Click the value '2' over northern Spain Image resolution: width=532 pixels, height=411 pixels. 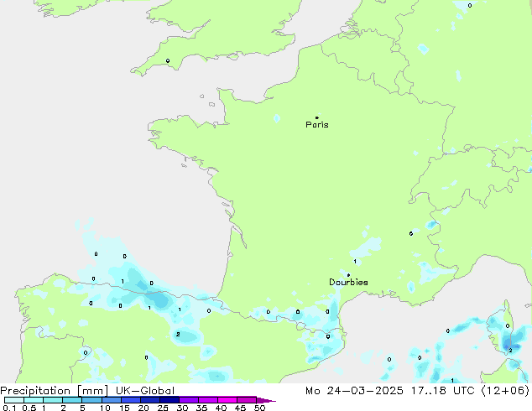(x=178, y=335)
